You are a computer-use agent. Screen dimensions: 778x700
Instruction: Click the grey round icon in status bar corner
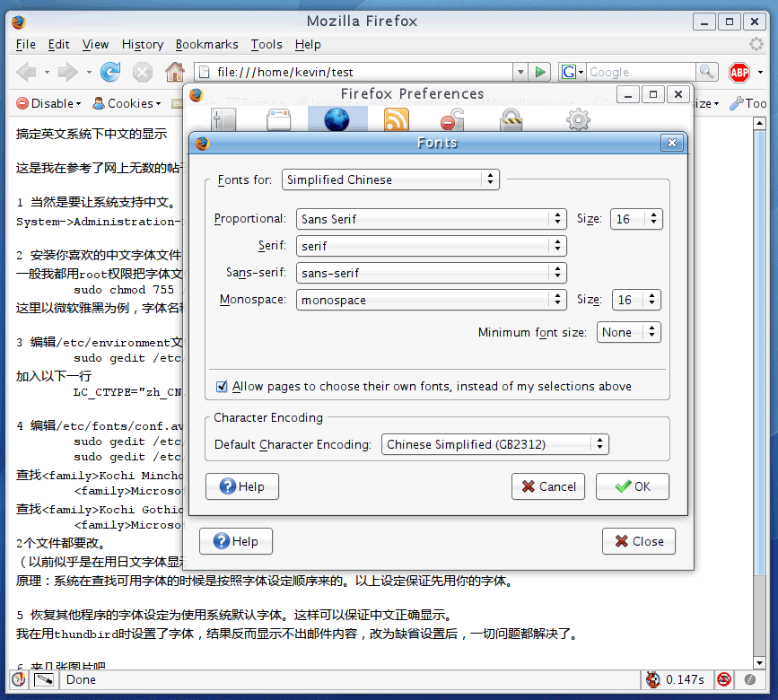coord(749,679)
